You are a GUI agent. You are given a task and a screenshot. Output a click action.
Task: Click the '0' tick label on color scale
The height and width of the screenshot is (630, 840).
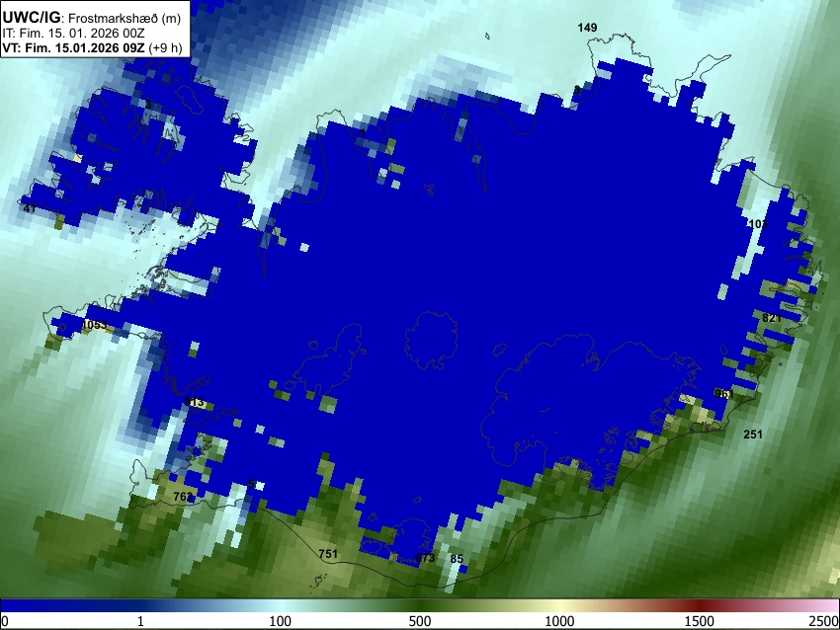point(5,621)
